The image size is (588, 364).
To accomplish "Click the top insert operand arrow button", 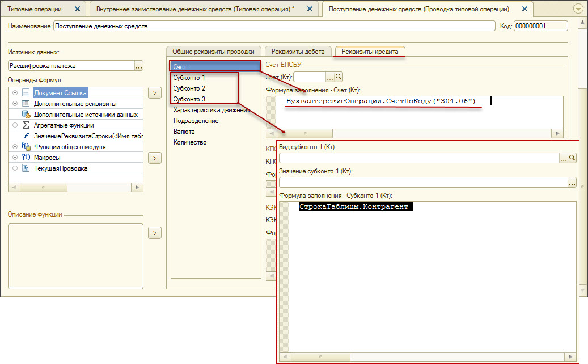I will click(x=154, y=93).
